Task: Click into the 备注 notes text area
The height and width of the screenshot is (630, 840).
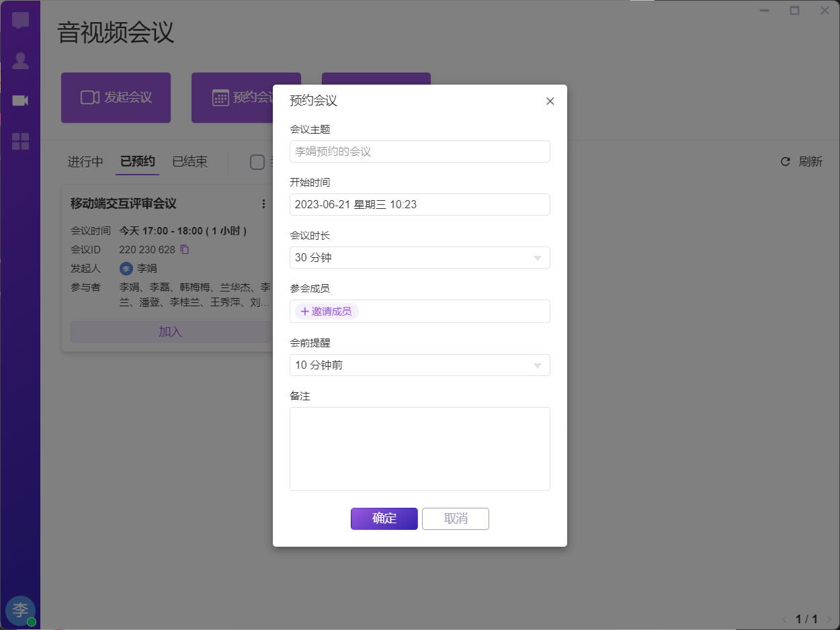Action: [x=420, y=449]
